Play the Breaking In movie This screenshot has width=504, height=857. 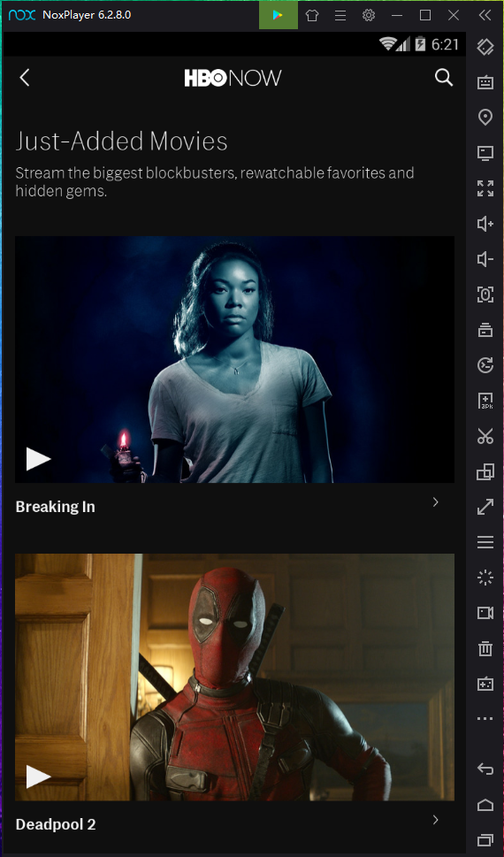point(38,458)
